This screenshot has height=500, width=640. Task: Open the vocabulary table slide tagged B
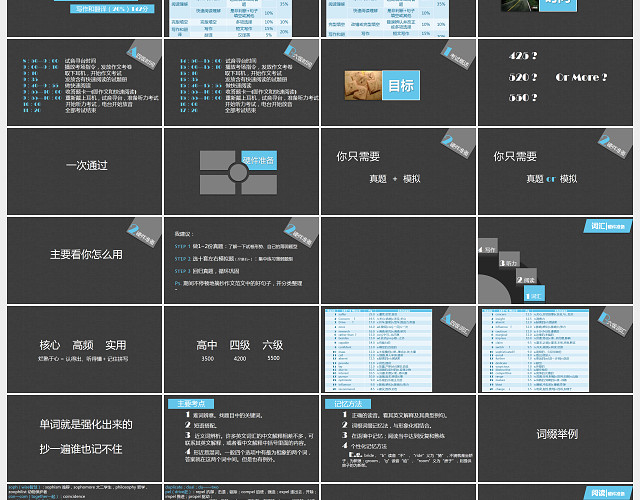tap(555, 349)
